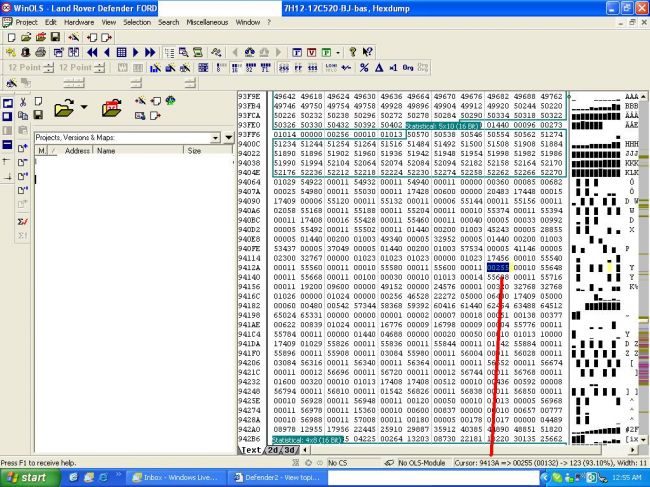Screen dimensions: 650x487
Task: Open Defender2 - View topic taskbar item
Action: click(x=278, y=478)
